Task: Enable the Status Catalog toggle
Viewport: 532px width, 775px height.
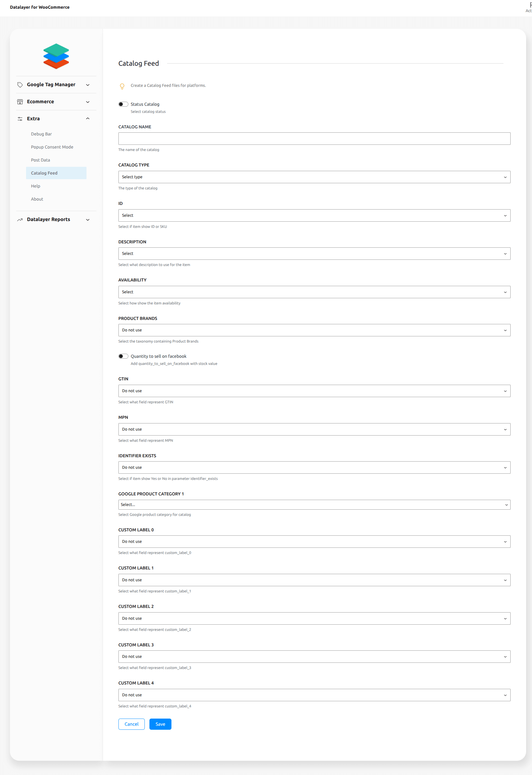Action: tap(123, 104)
